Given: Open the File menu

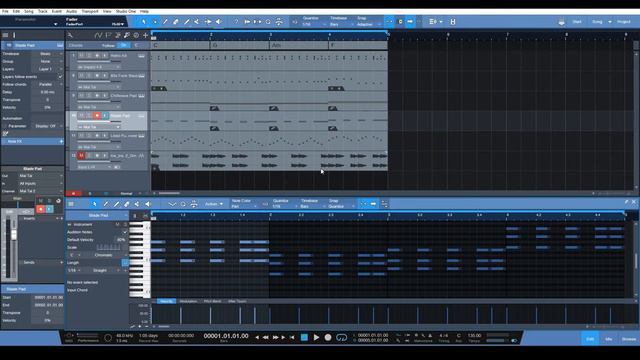Looking at the screenshot, I should [5, 11].
